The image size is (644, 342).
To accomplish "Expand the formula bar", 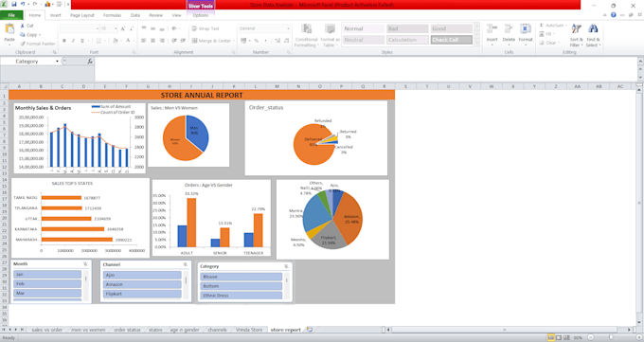I will coord(640,61).
